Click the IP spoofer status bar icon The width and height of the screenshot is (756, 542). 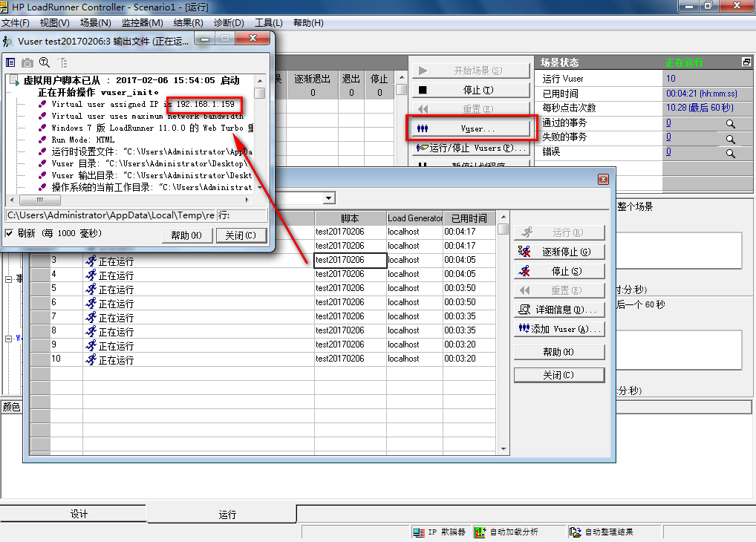pos(419,532)
